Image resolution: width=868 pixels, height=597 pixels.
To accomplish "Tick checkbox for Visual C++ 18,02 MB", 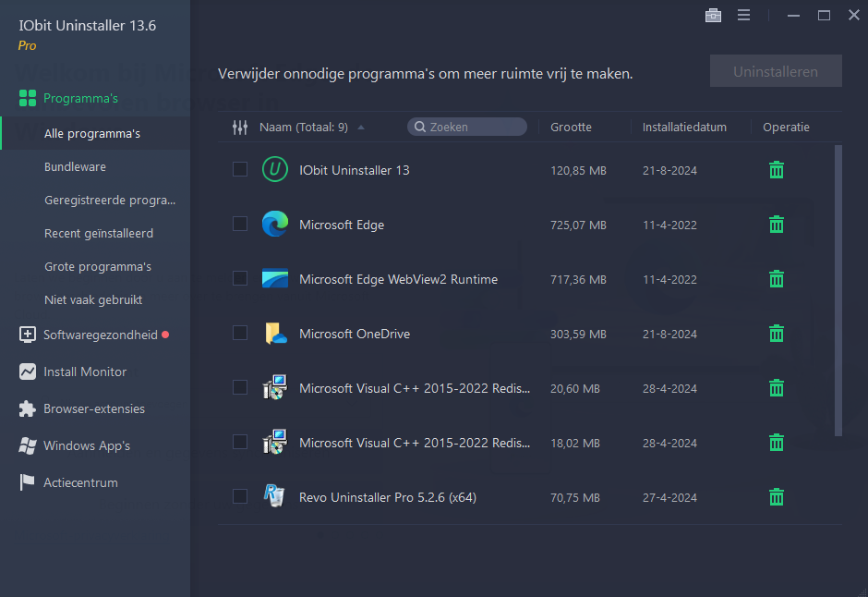I will (x=240, y=442).
